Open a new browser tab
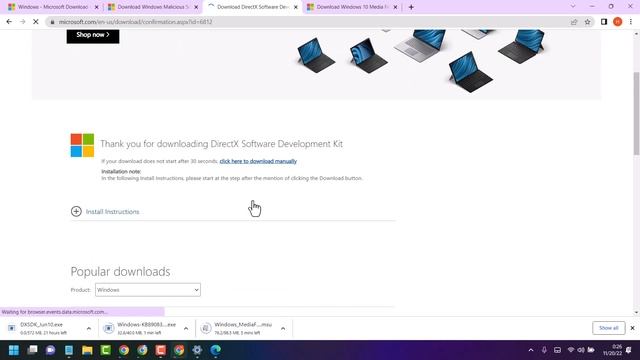 point(411,7)
